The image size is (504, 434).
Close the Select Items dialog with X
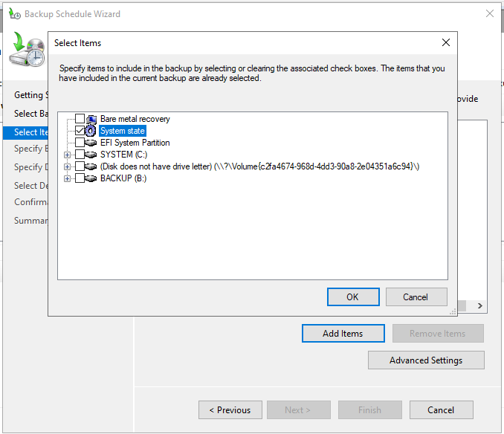445,43
